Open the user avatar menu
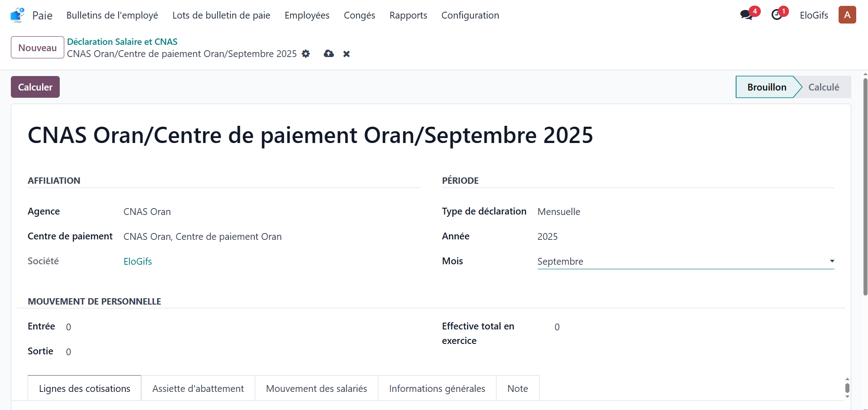Viewport: 868px width, 410px height. (x=847, y=14)
